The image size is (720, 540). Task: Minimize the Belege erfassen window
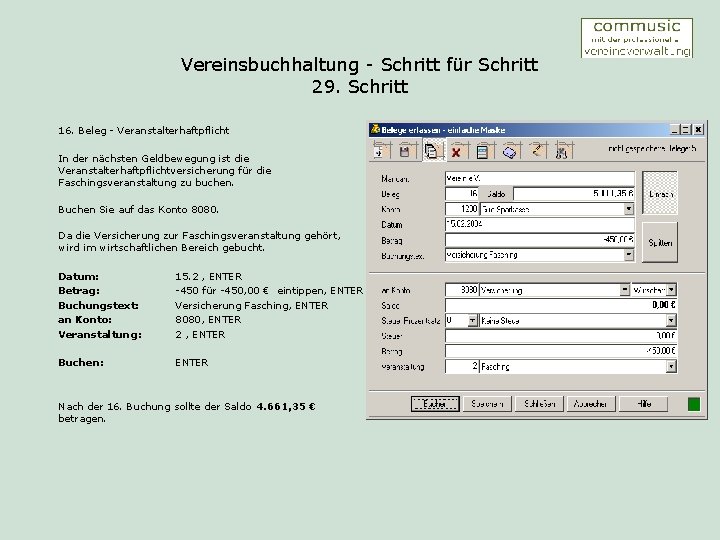coord(674,130)
